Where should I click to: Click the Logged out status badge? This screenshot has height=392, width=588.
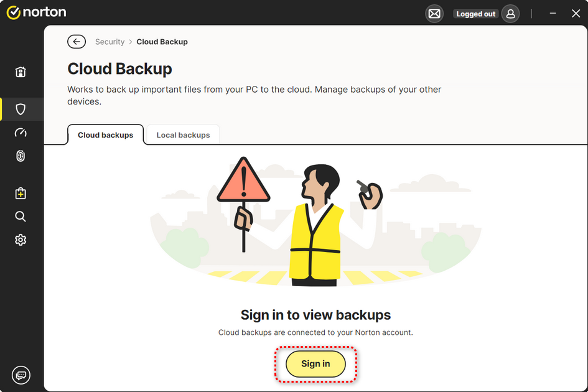point(476,14)
